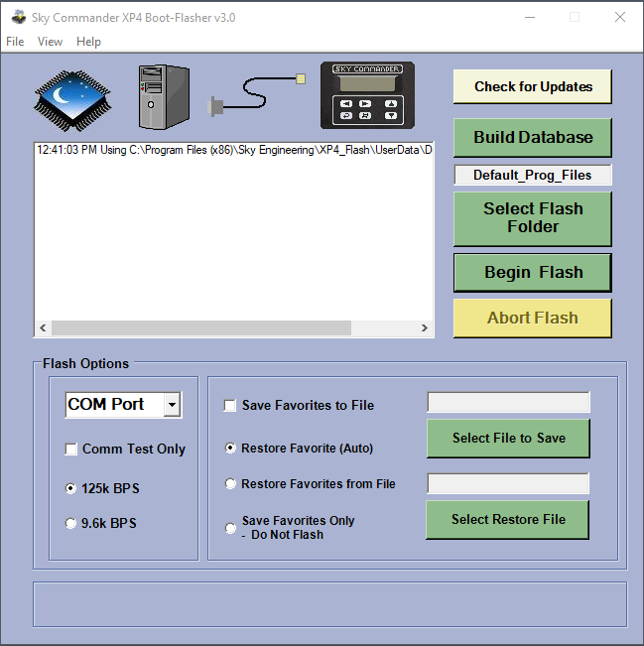Close the Boot-Flasher window
The height and width of the screenshot is (646, 644).
click(x=620, y=17)
